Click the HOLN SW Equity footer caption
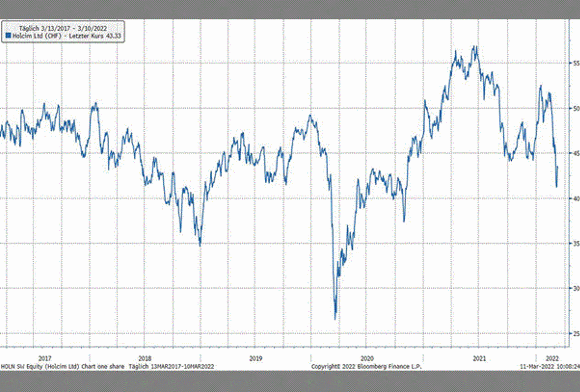The width and height of the screenshot is (580, 392). pyautogui.click(x=62, y=367)
